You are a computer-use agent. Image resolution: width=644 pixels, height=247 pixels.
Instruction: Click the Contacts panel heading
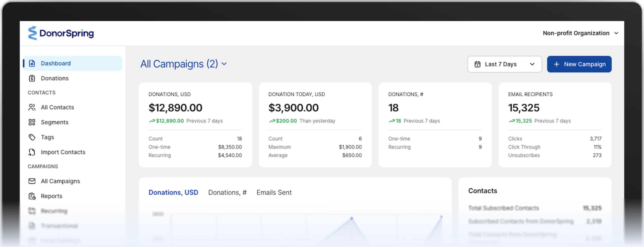pos(483,191)
